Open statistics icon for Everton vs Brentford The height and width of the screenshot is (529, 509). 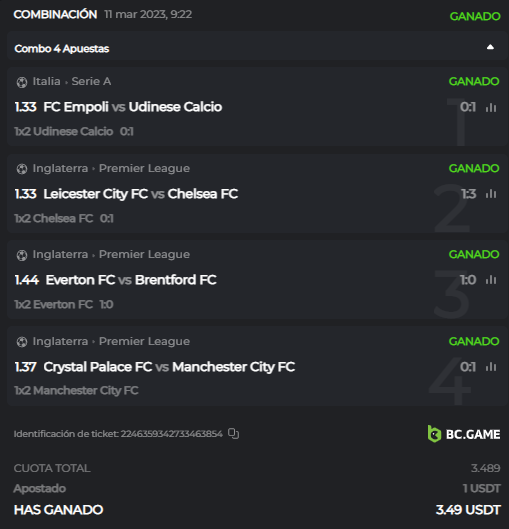pyautogui.click(x=491, y=280)
